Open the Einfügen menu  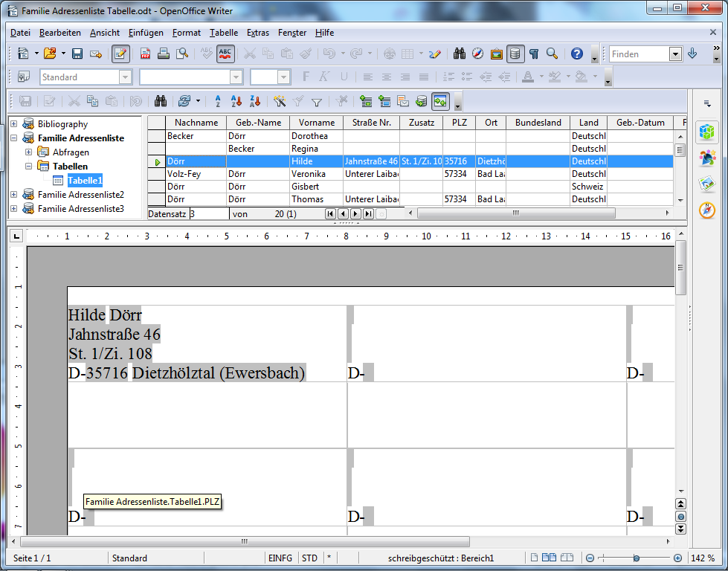pos(146,33)
